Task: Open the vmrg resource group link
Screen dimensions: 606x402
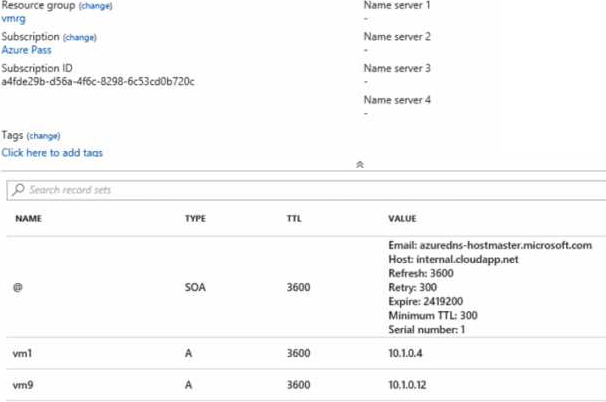Action: [14, 18]
